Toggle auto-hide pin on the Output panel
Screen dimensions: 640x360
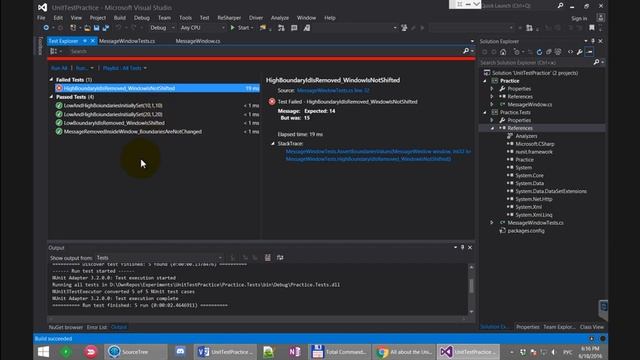(462, 247)
